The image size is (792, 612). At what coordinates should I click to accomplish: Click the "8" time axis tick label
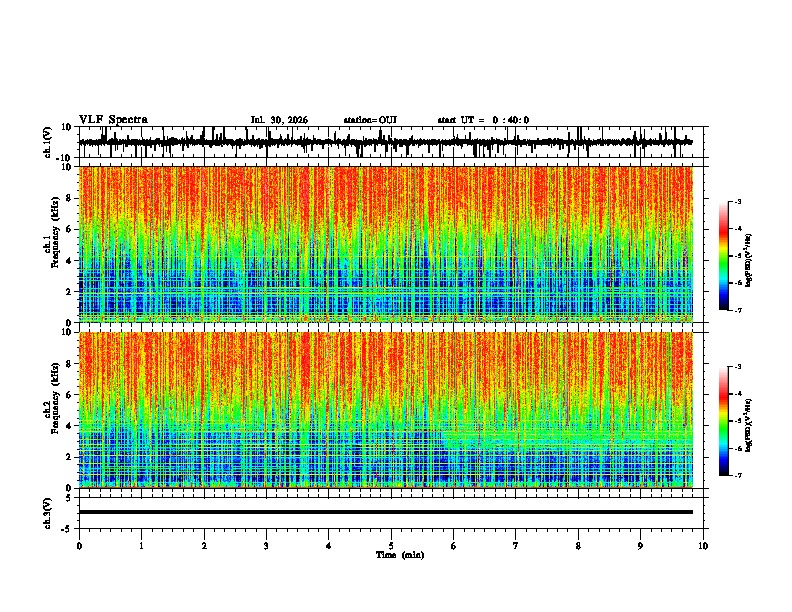point(578,546)
